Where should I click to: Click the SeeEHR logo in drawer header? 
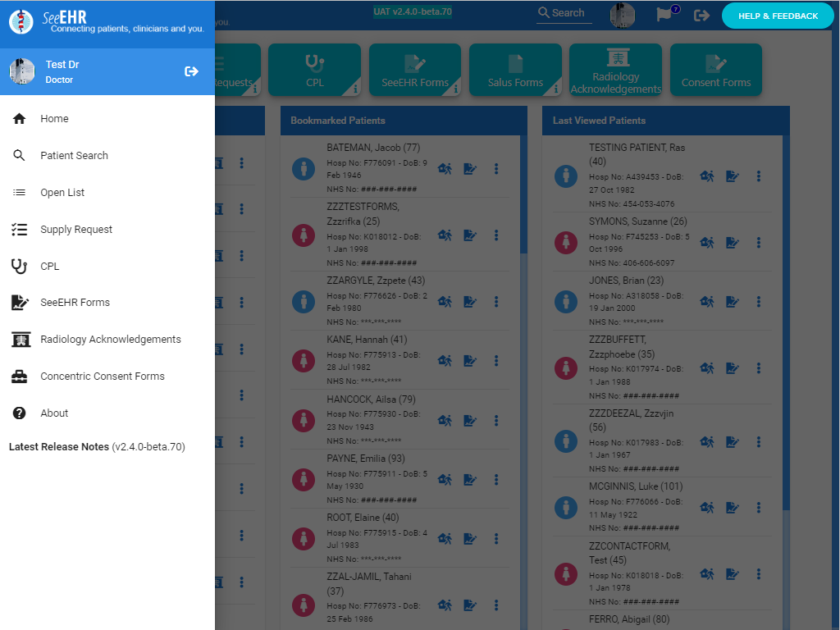click(21, 21)
